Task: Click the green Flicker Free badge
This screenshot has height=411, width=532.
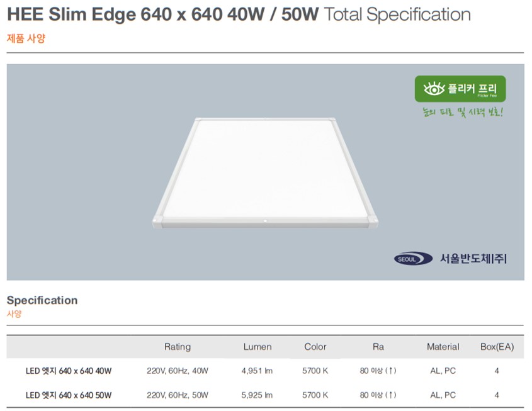Action: [x=460, y=89]
